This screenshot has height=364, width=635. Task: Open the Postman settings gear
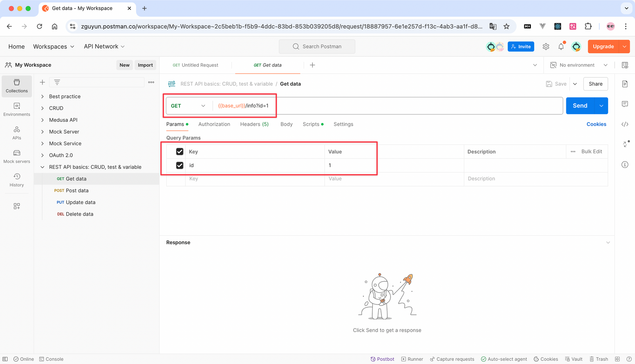[546, 46]
